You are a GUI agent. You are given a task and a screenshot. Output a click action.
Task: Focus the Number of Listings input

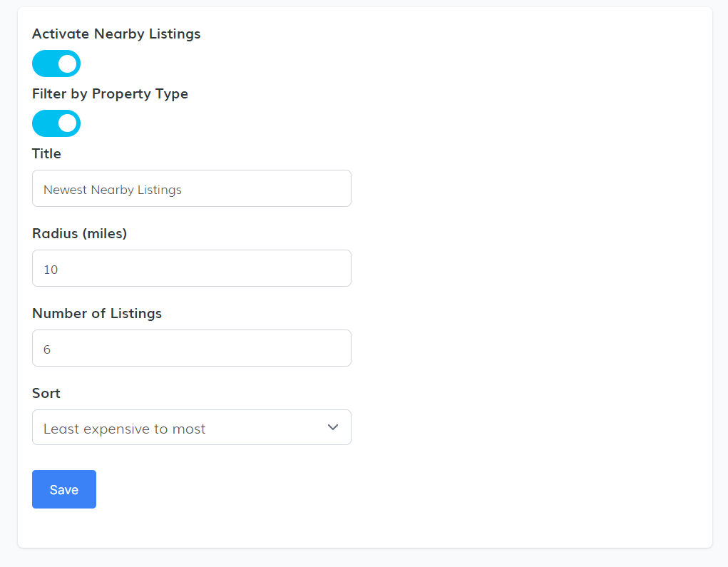point(191,348)
